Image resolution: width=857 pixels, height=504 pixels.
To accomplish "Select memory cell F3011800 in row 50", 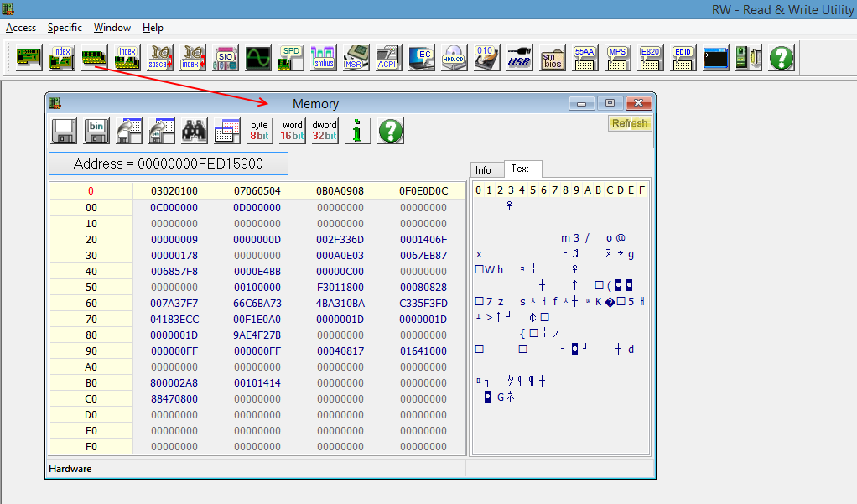I will 340,287.
